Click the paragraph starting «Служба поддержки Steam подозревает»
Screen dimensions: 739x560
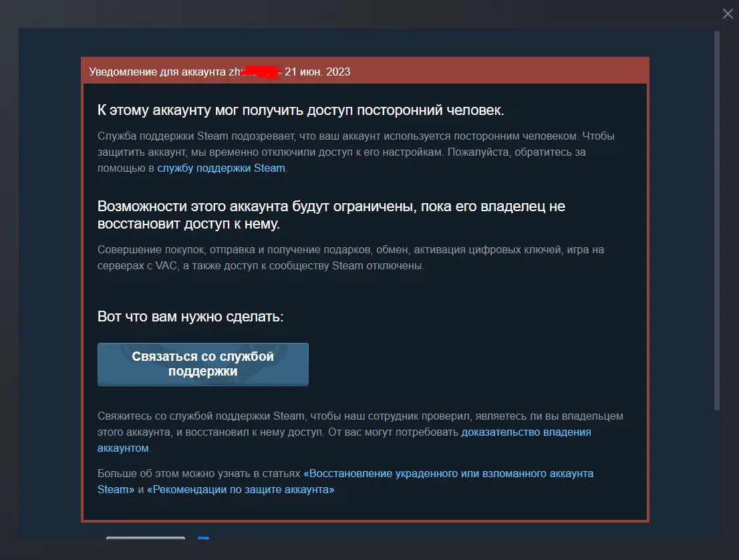[356, 152]
